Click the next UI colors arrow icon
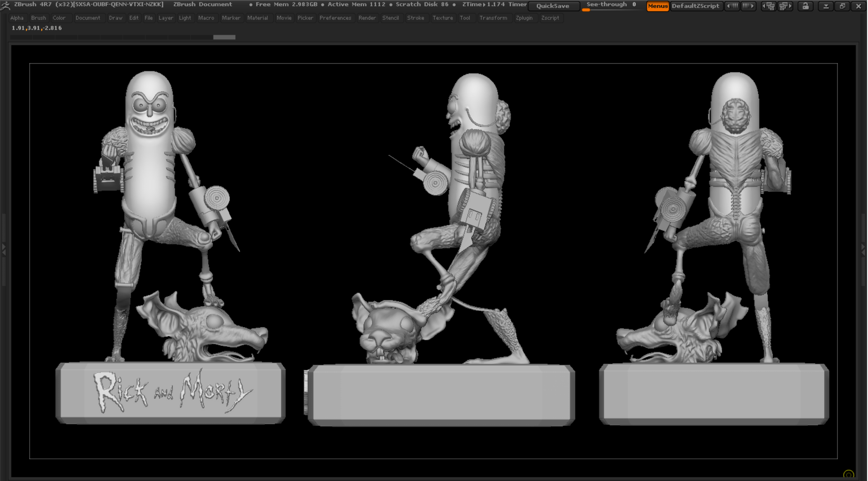 pyautogui.click(x=748, y=6)
